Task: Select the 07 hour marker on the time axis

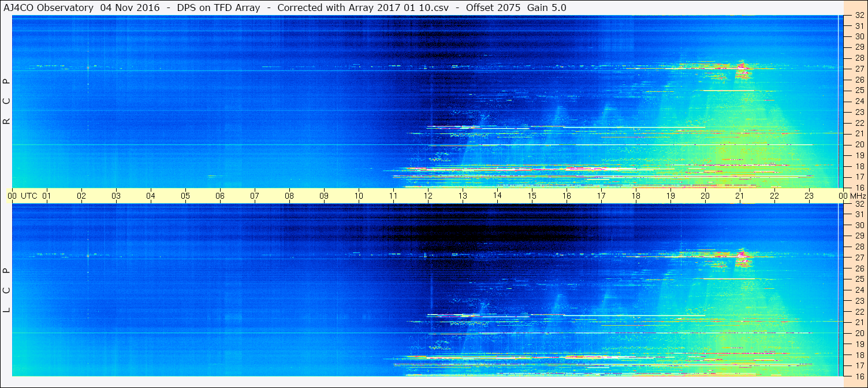Action: [255, 196]
